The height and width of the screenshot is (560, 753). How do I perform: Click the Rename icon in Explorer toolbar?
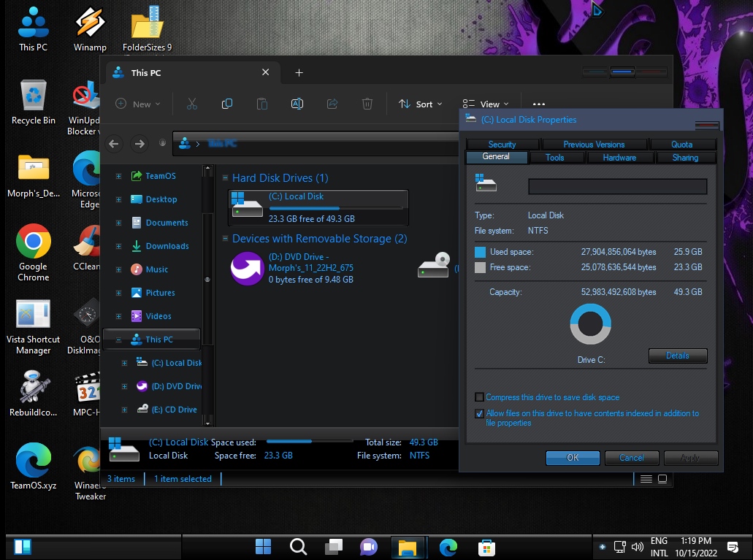[297, 104]
